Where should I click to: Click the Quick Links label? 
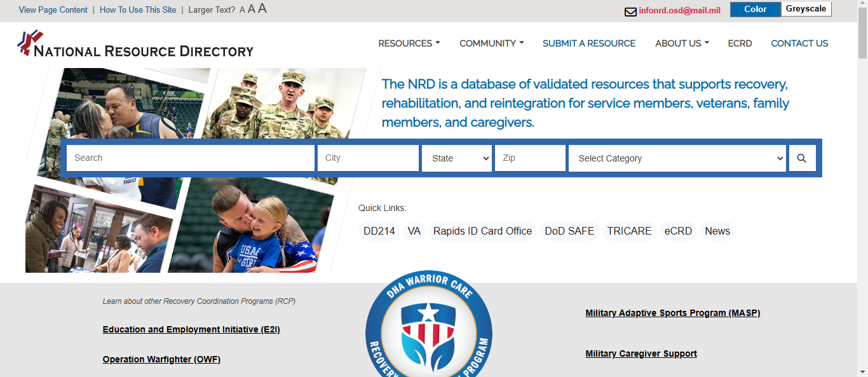tap(383, 209)
